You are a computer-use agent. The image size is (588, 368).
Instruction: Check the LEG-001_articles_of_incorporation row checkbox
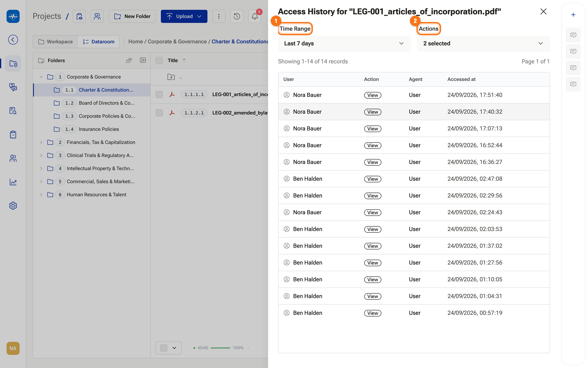click(x=159, y=94)
